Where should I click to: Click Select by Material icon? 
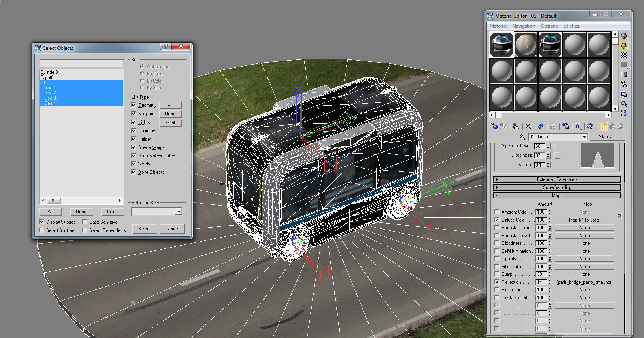[624, 104]
